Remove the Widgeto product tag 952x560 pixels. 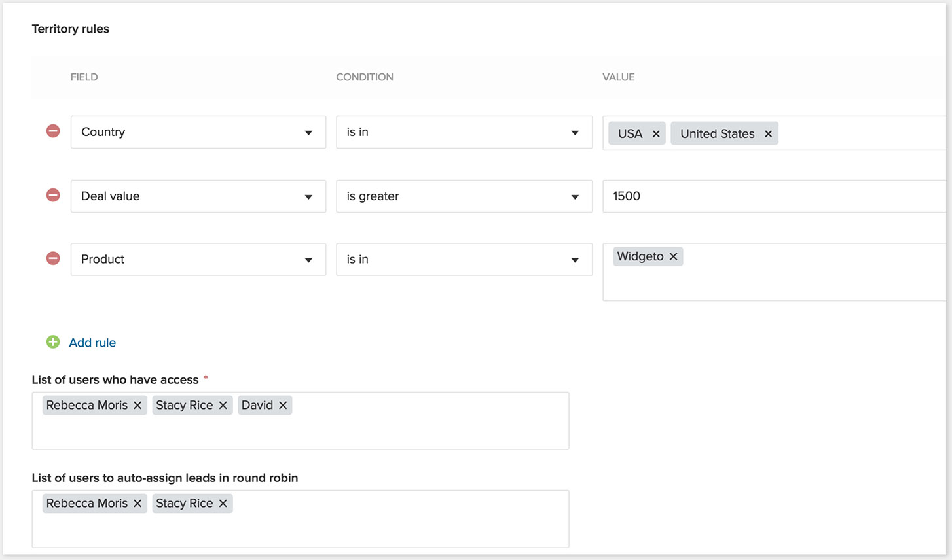point(673,256)
